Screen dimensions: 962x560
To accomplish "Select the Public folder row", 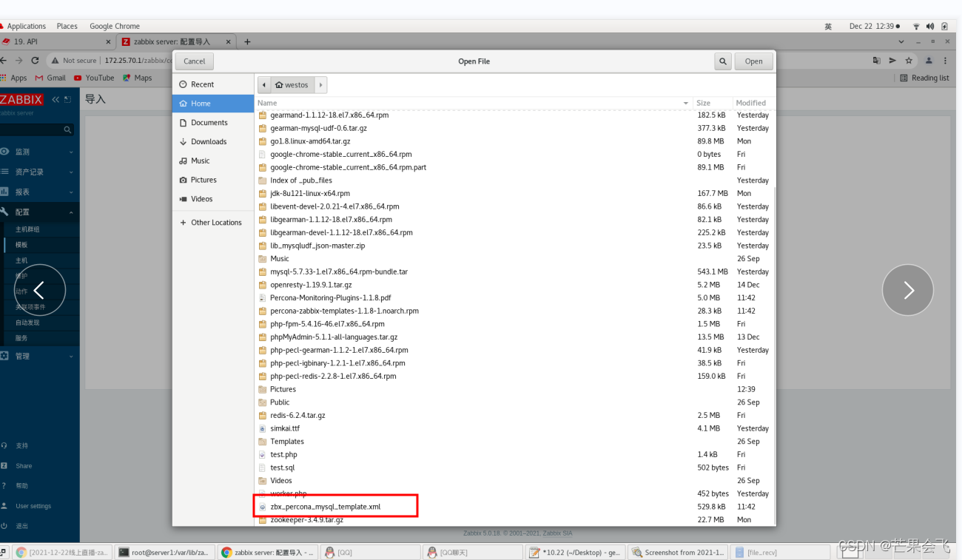I will coord(515,402).
